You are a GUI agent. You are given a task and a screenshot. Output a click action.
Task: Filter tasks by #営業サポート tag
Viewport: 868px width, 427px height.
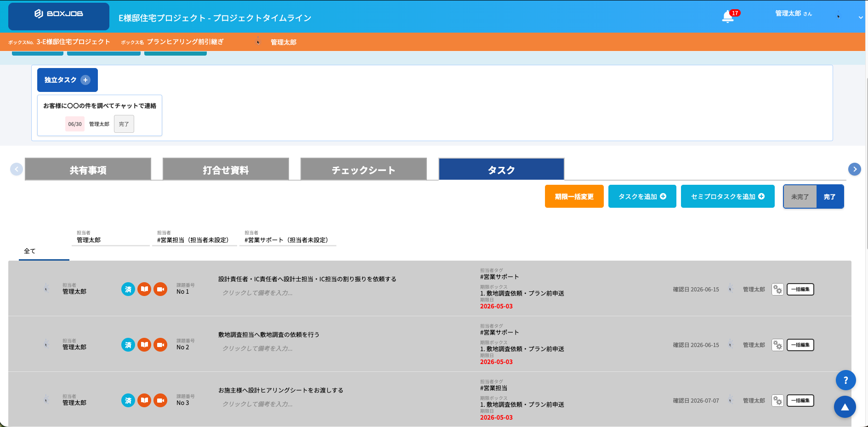tap(288, 238)
